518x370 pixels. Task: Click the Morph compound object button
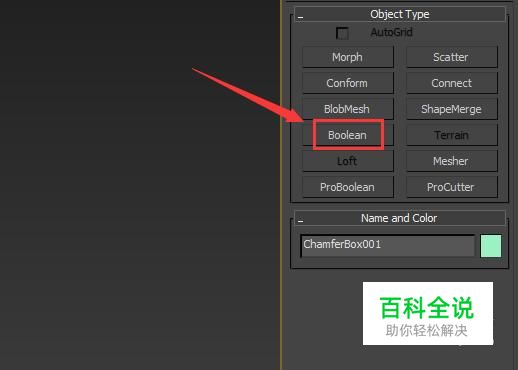(x=348, y=57)
